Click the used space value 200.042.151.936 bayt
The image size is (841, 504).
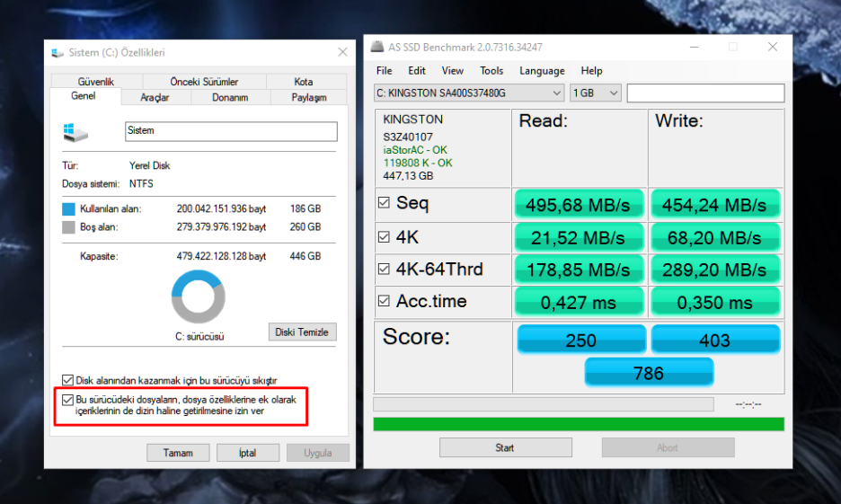[x=222, y=208]
